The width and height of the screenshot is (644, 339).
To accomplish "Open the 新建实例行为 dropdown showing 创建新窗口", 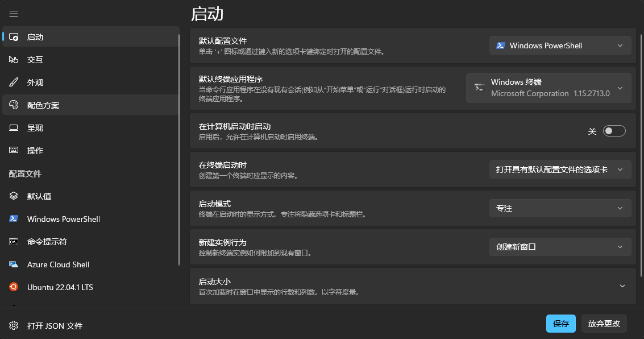I will coord(560,247).
